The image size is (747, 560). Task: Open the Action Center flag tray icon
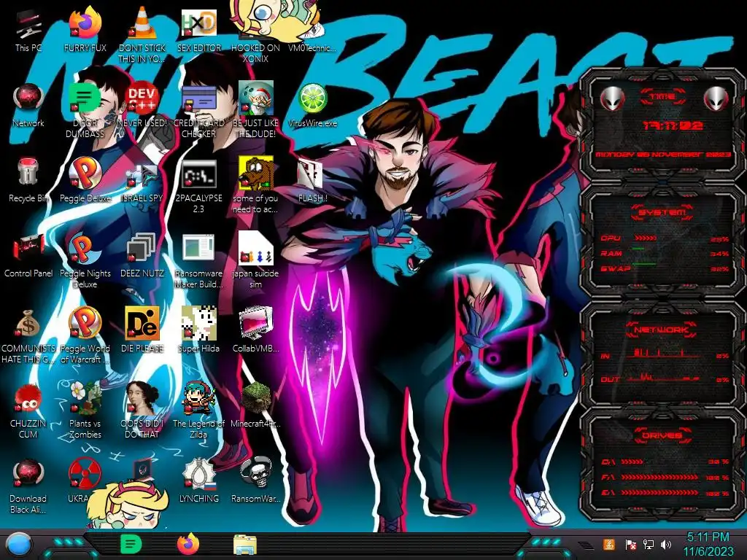click(630, 544)
